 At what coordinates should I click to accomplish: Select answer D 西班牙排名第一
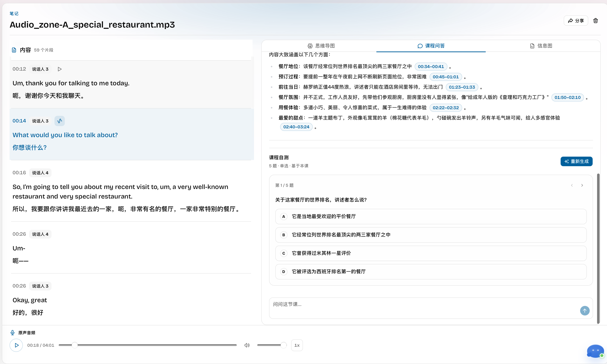pos(431,272)
